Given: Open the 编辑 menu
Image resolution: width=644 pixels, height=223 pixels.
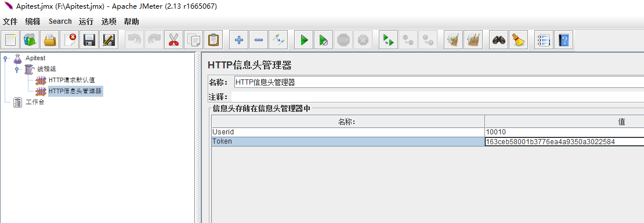Looking at the screenshot, I should [x=32, y=22].
